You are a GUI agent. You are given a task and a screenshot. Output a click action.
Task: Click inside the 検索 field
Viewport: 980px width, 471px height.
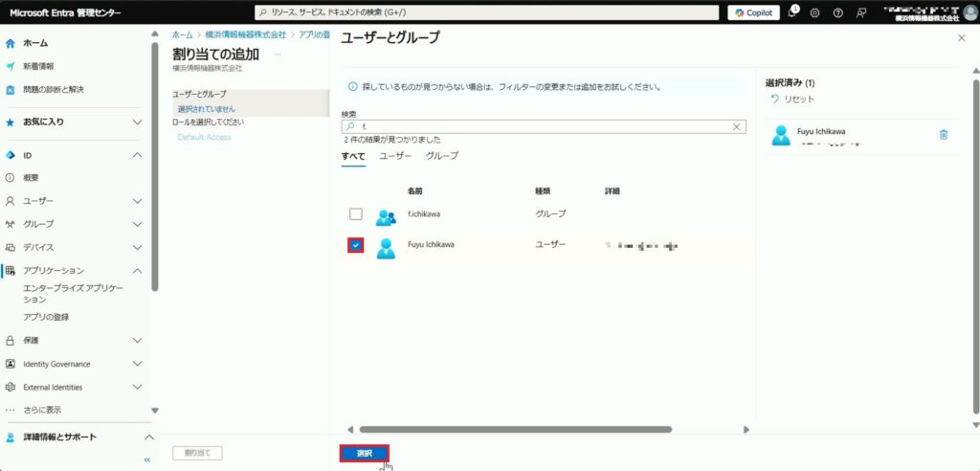544,126
